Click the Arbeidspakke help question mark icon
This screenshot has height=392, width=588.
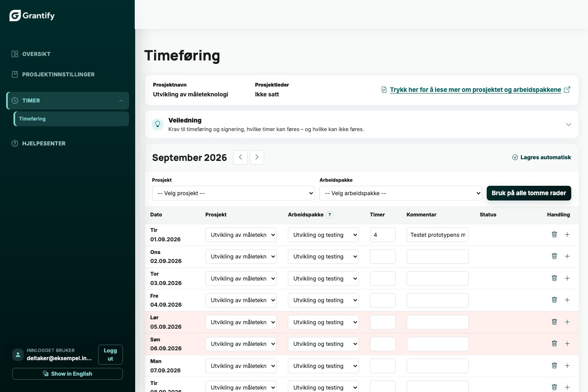[x=330, y=215]
